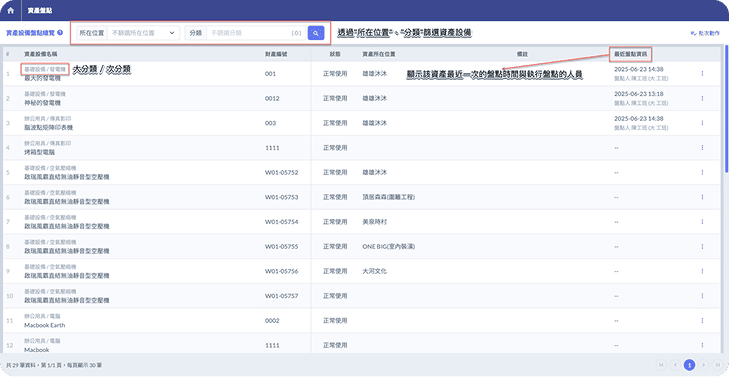Click inventory time 2025-06-23 13:18
The width and height of the screenshot is (729, 377).
click(639, 94)
